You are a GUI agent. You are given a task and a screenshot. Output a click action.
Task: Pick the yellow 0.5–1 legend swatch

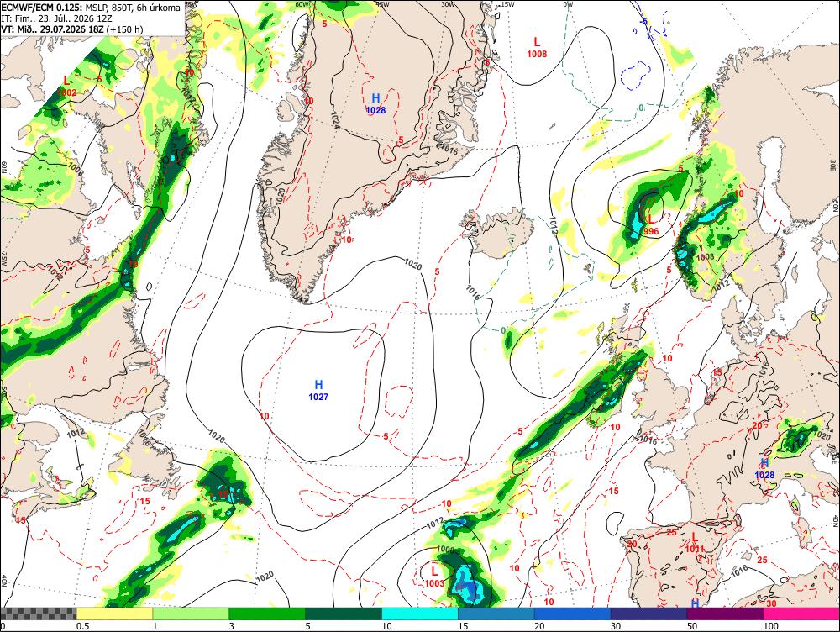114,614
